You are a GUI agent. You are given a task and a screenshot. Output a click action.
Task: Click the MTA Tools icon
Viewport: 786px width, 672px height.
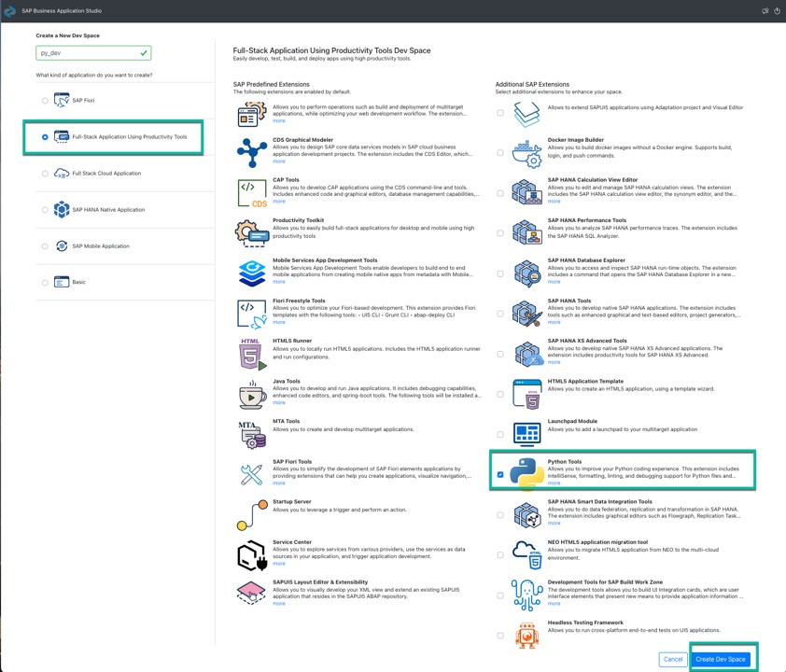(x=250, y=434)
